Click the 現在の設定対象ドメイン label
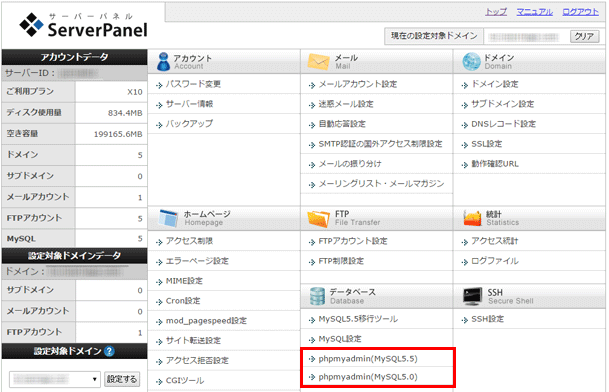 [434, 36]
